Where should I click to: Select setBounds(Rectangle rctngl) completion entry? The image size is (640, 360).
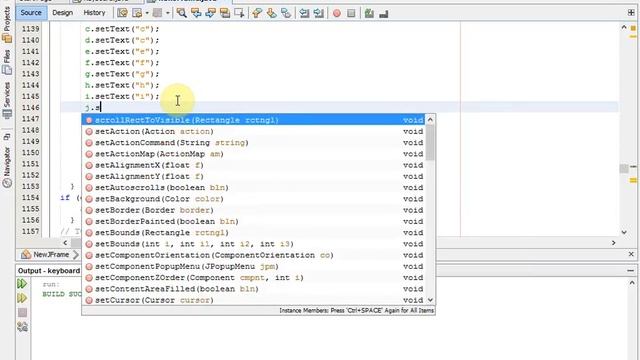(x=253, y=232)
